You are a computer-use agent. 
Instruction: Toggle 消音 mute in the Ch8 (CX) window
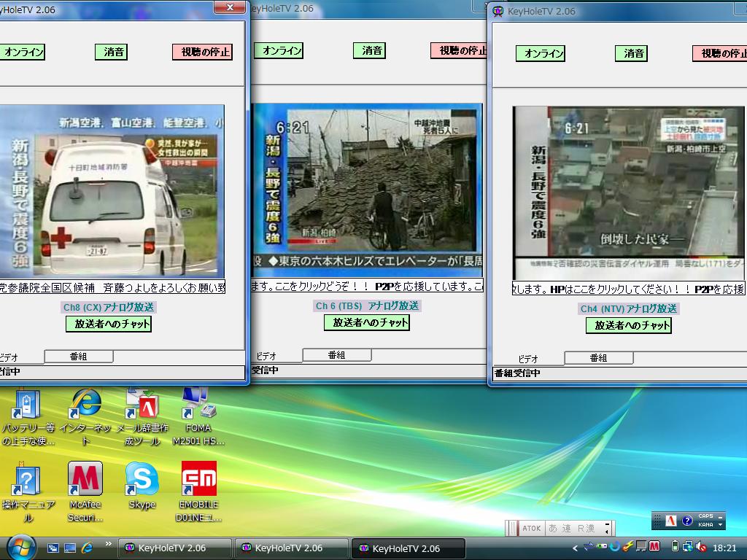(112, 52)
